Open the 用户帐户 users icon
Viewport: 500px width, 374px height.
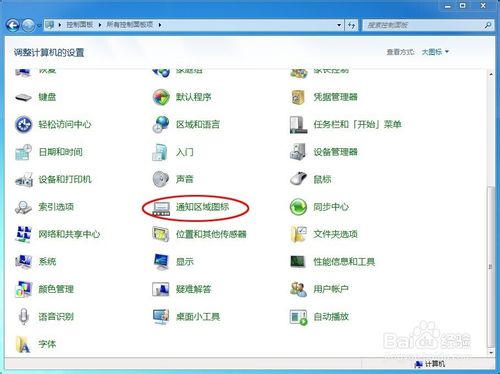(298, 289)
